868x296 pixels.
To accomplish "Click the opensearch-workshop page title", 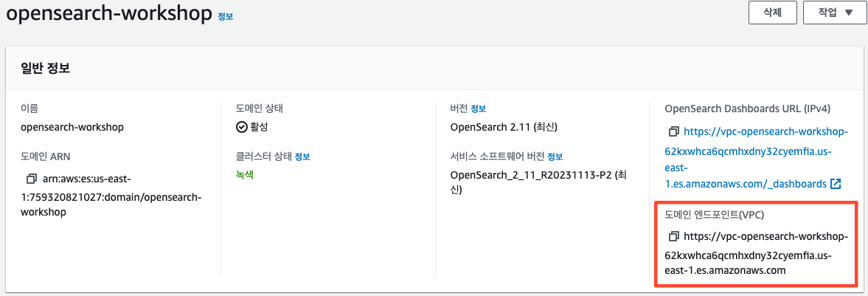I will 109,14.
